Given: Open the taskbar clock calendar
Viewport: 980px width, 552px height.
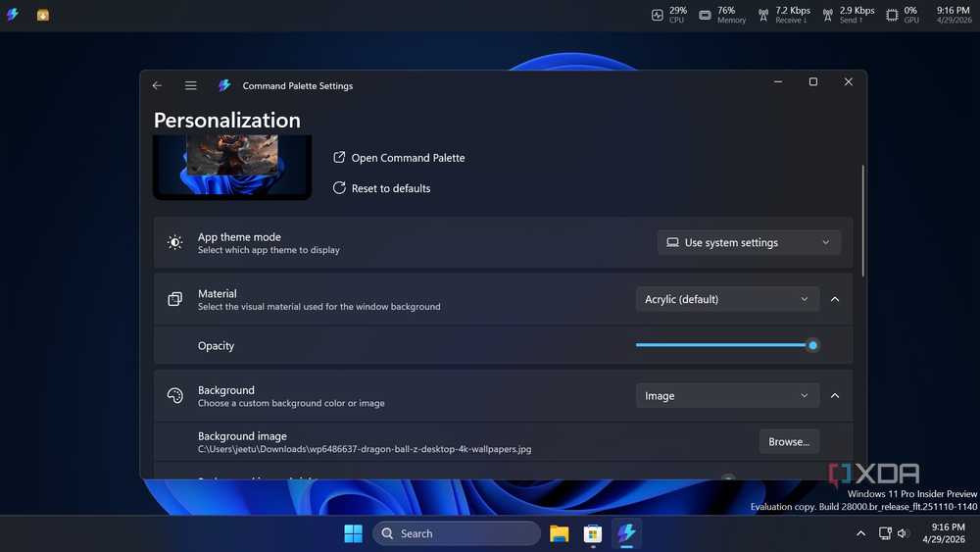Looking at the screenshot, I should point(944,533).
